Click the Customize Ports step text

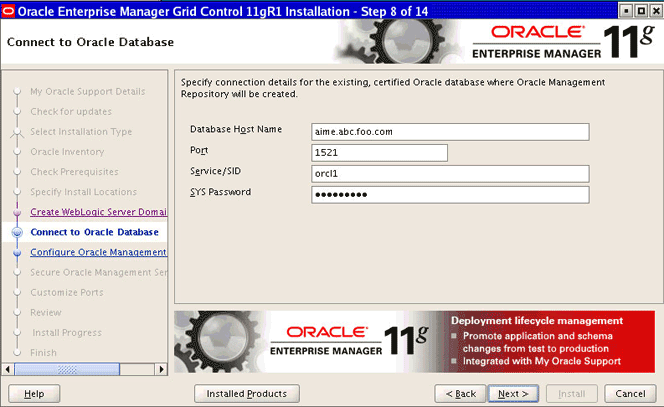click(66, 293)
